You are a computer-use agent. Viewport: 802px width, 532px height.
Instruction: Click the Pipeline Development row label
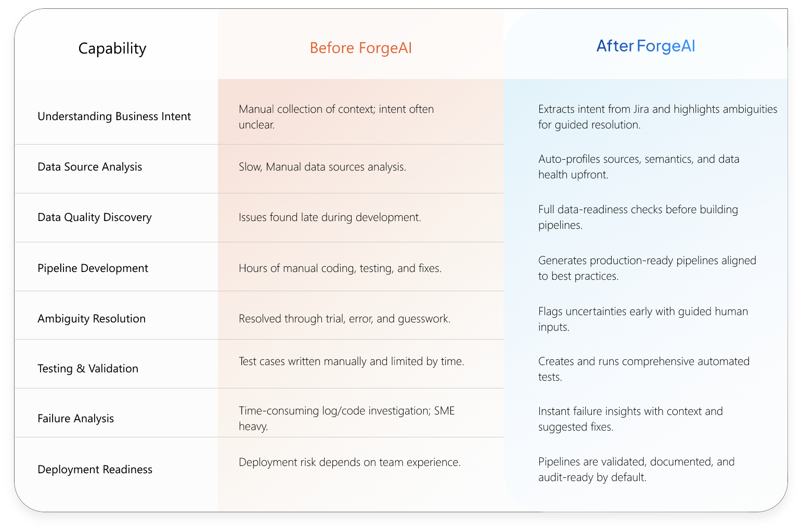coord(93,268)
